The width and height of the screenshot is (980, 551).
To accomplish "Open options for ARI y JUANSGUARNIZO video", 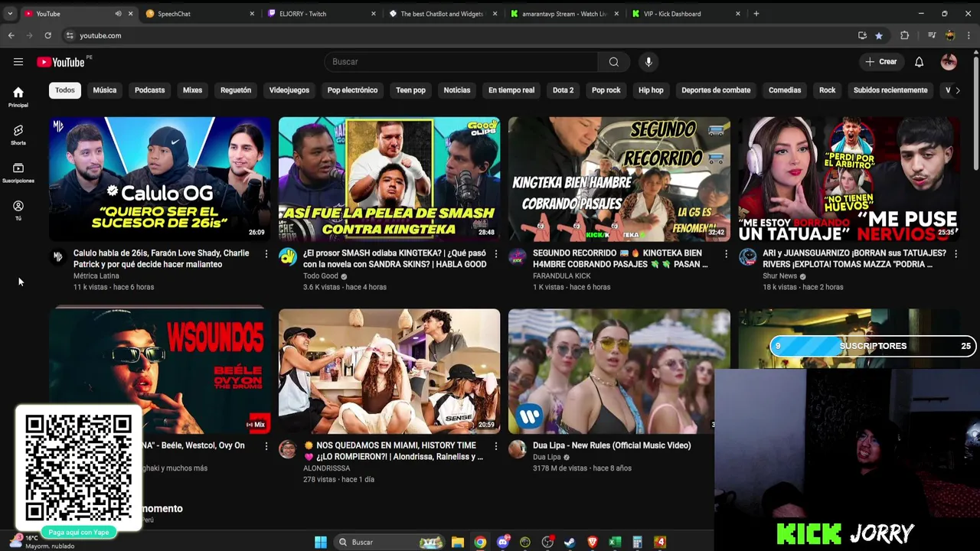I will point(955,253).
